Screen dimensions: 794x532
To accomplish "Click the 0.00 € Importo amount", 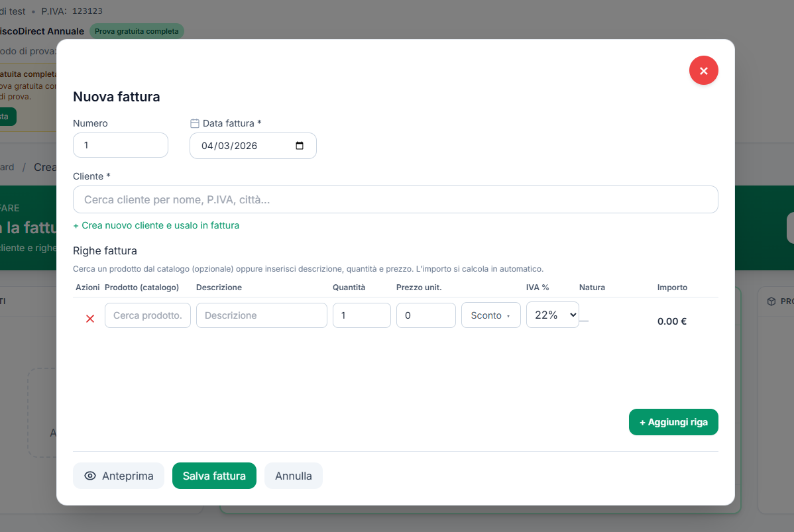I will [671, 321].
